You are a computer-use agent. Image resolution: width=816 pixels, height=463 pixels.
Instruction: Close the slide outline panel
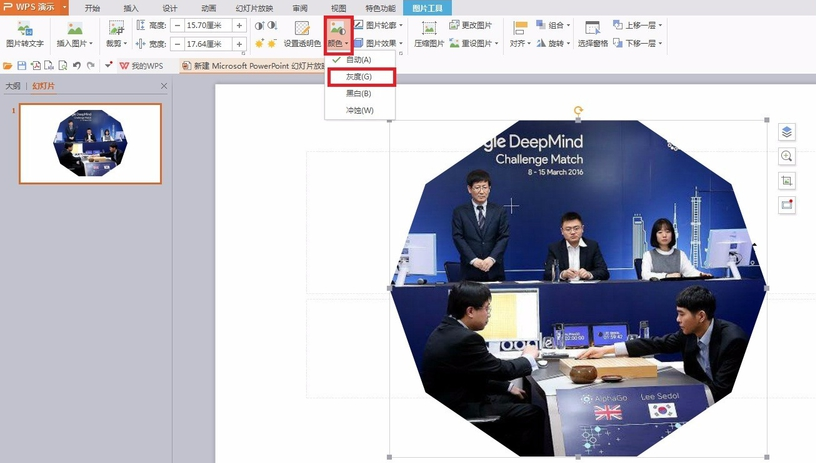(164, 86)
